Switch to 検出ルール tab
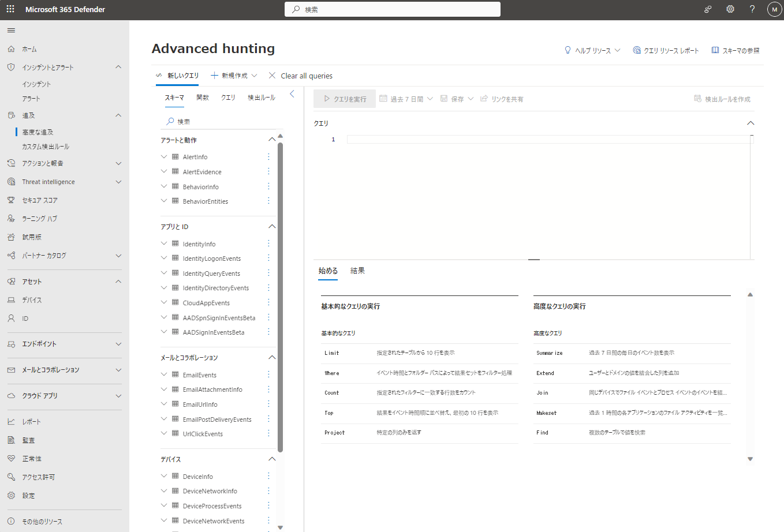Screen dimensions: 784x532 [x=262, y=98]
